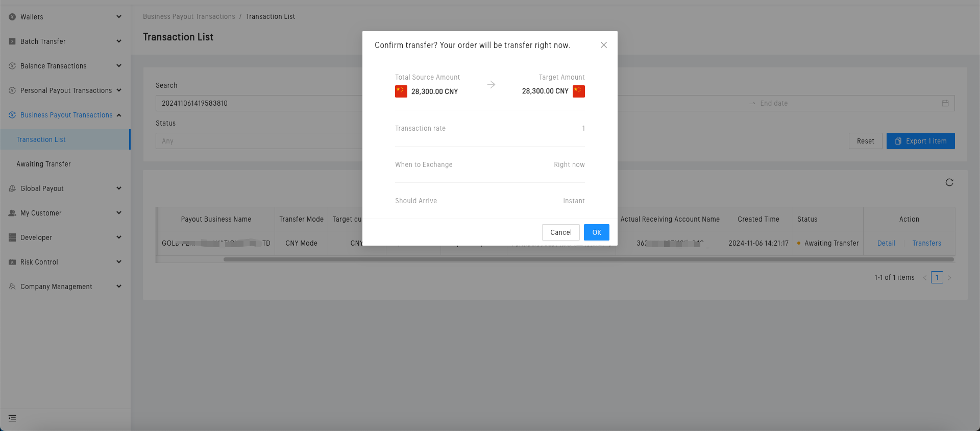The height and width of the screenshot is (431, 980).
Task: Click the Export 1 item button
Action: tap(921, 141)
